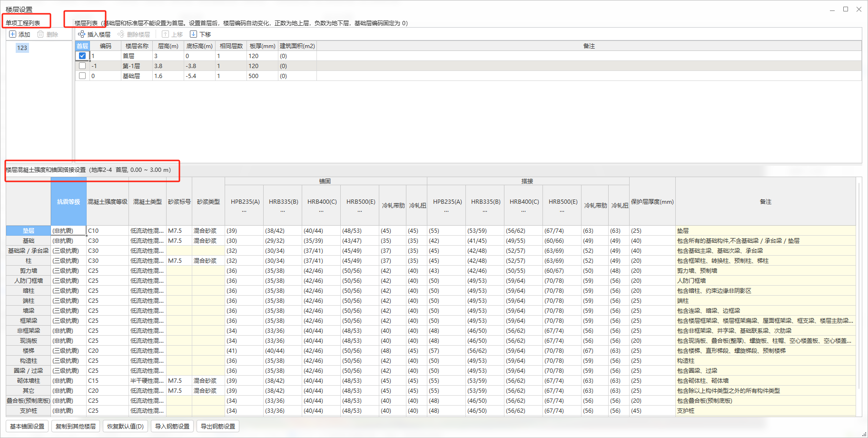
Task: Click 混凝土强度等级 cell C10 in 垫层 row
Action: 108,230
